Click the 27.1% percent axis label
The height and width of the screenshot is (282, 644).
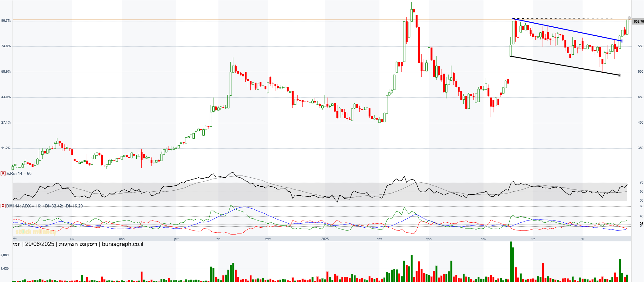(x=6, y=122)
